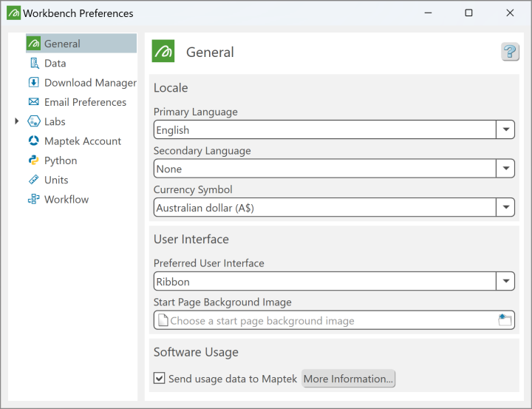Open the Preferred User Interface dropdown
Image resolution: width=532 pixels, height=409 pixels.
tap(505, 281)
